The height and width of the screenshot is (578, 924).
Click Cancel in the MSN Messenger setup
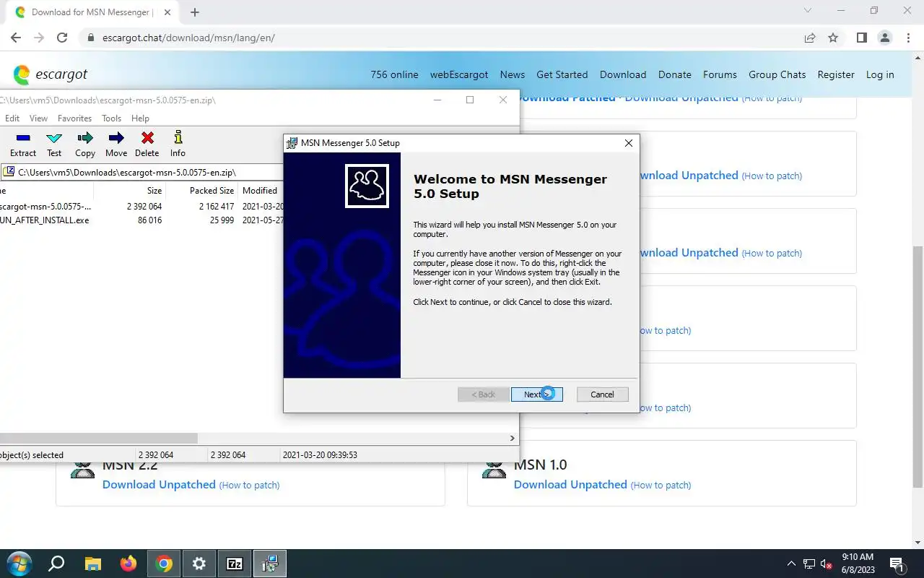pyautogui.click(x=602, y=394)
